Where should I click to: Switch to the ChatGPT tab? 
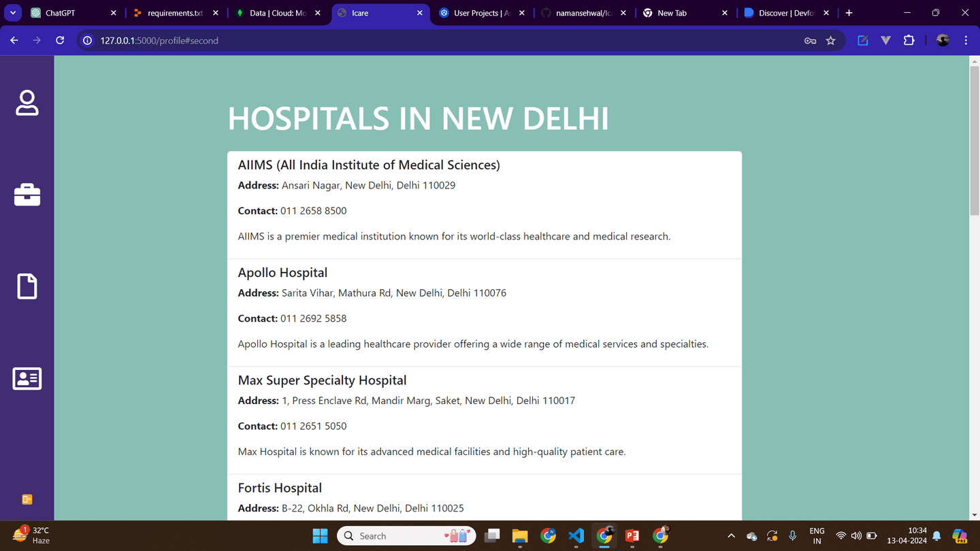point(73,13)
